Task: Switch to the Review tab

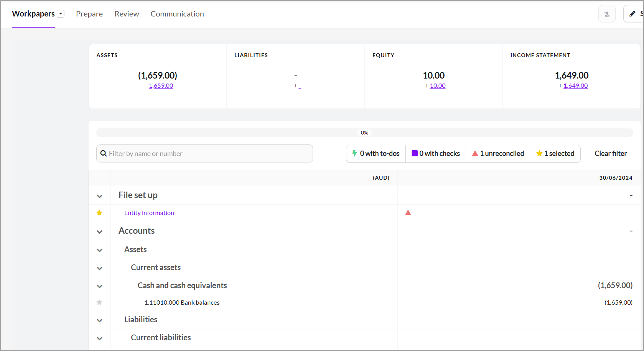Action: click(x=127, y=14)
